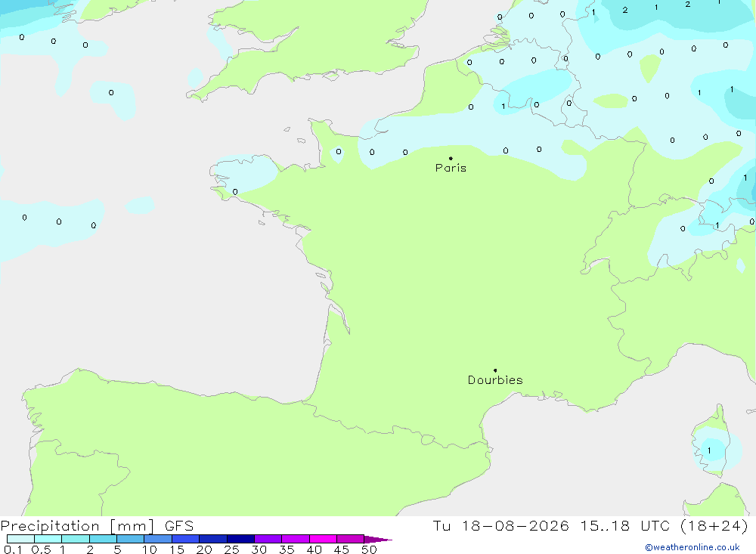Click the '(18+24)' forecast offset text
Image resolution: width=756 pixels, height=554 pixels.
714,526
